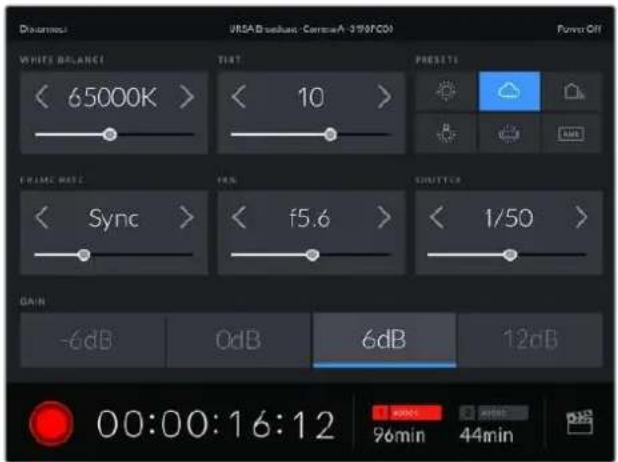Screen dimensions: 618x462
Task: Select the cloud white balance preset
Action: (x=509, y=91)
